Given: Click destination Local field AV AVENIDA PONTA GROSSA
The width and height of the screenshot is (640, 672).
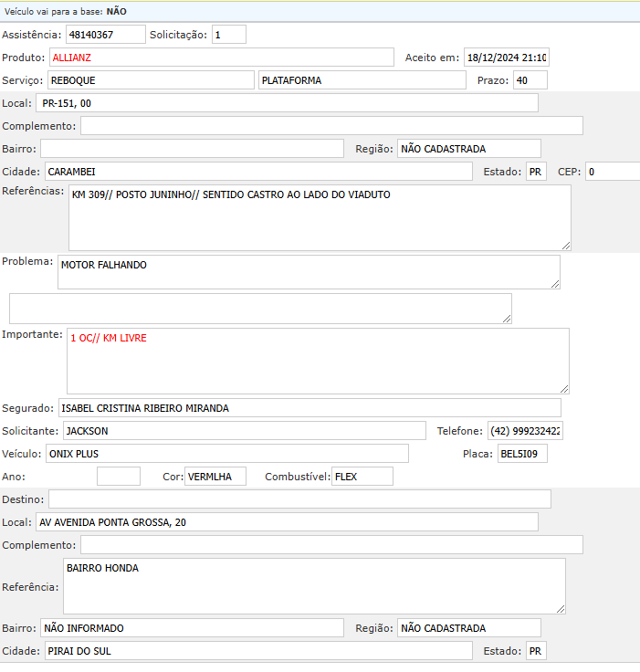Looking at the screenshot, I should [287, 522].
